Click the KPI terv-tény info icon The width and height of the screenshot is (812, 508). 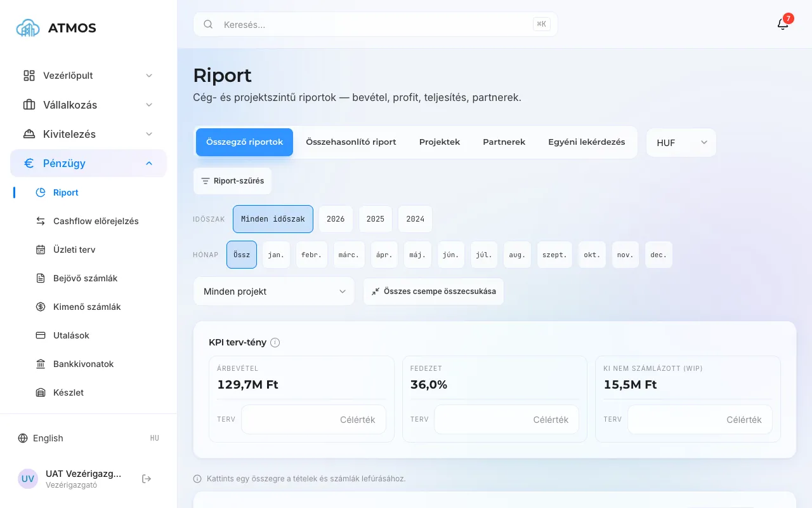[275, 342]
